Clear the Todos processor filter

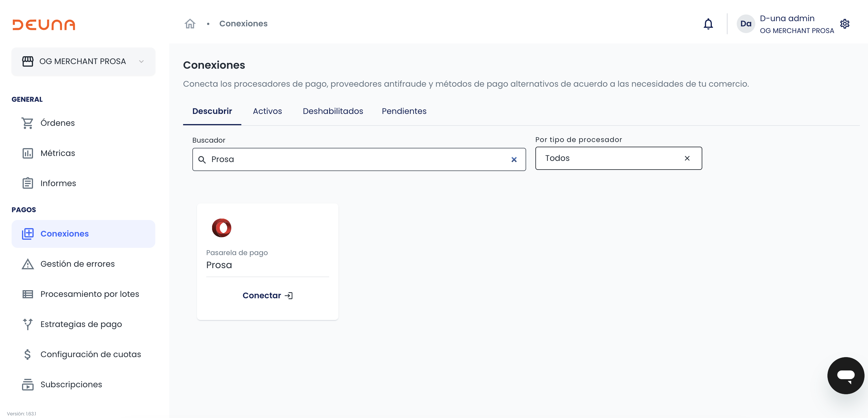(687, 158)
